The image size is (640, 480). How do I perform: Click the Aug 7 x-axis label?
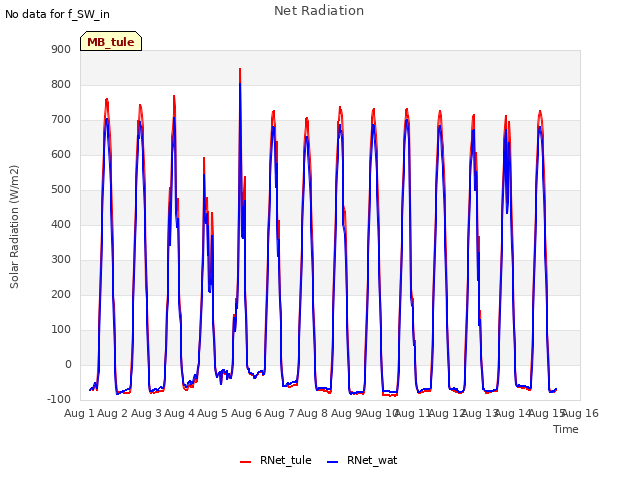[279, 413]
